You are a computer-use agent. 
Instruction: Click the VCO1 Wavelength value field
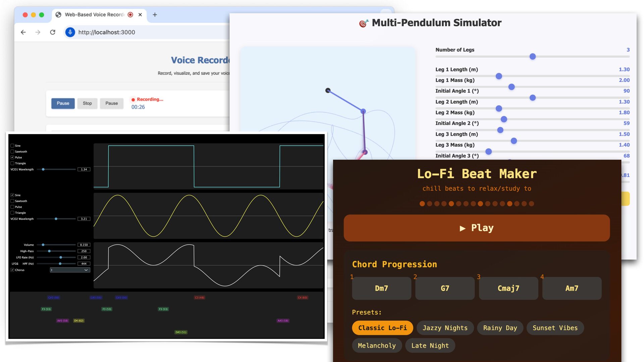84,169
